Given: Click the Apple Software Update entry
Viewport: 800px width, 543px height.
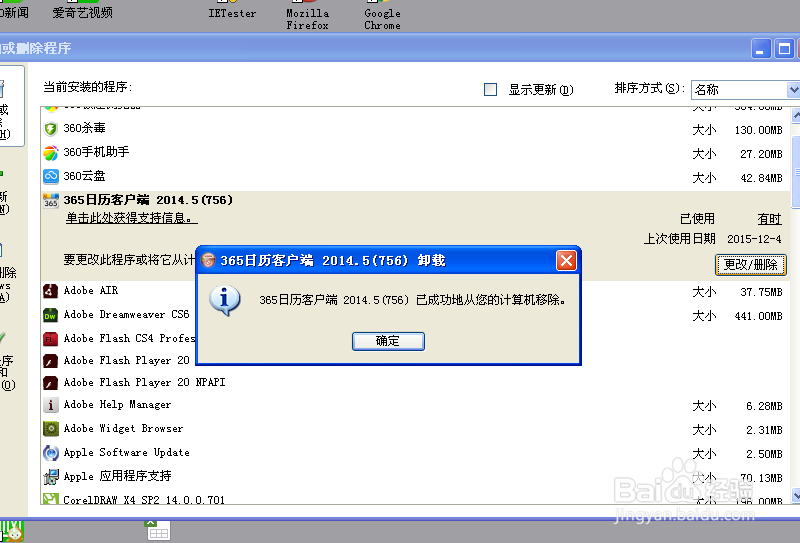Looking at the screenshot, I should pos(126,452).
